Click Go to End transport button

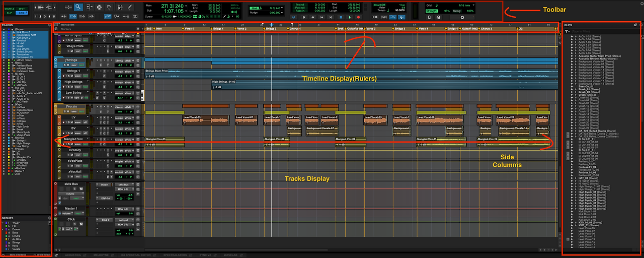click(331, 17)
